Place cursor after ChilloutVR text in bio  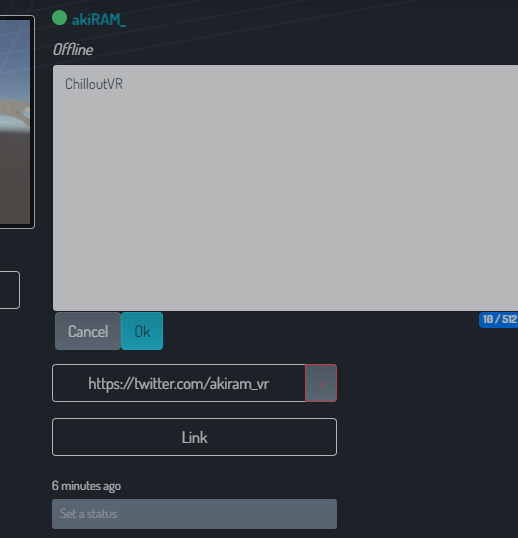123,84
